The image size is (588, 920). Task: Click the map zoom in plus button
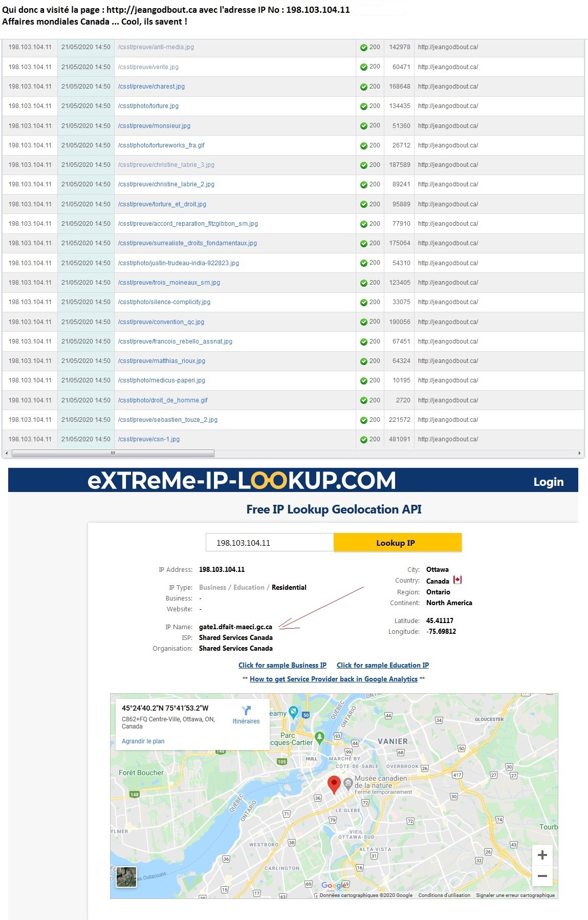pos(542,855)
